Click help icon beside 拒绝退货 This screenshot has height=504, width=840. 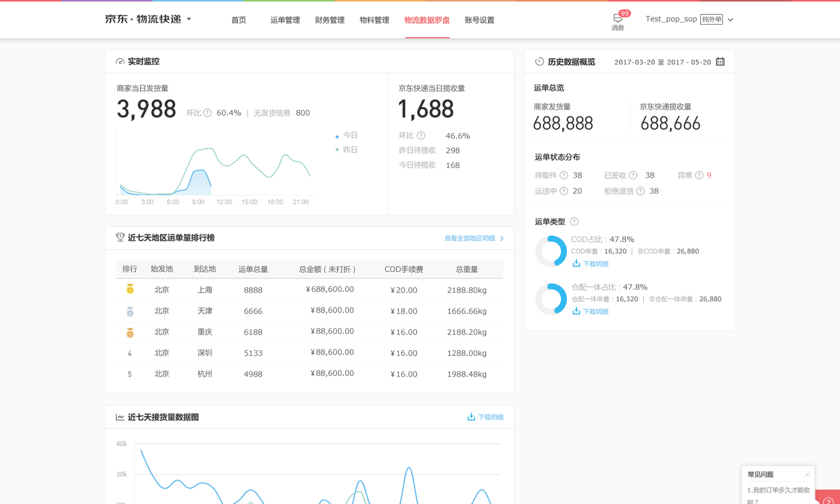[x=640, y=191]
